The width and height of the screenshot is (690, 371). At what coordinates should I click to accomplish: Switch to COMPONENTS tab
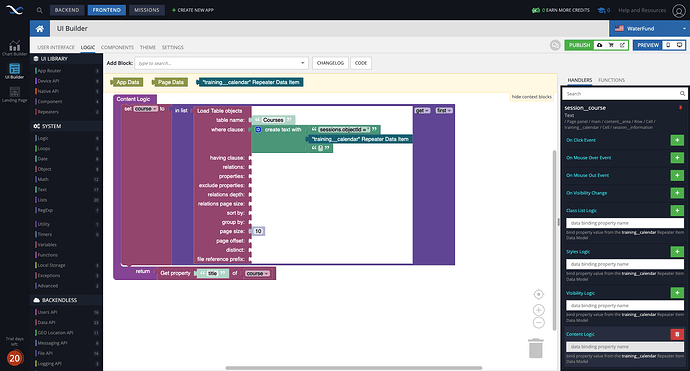coord(117,47)
